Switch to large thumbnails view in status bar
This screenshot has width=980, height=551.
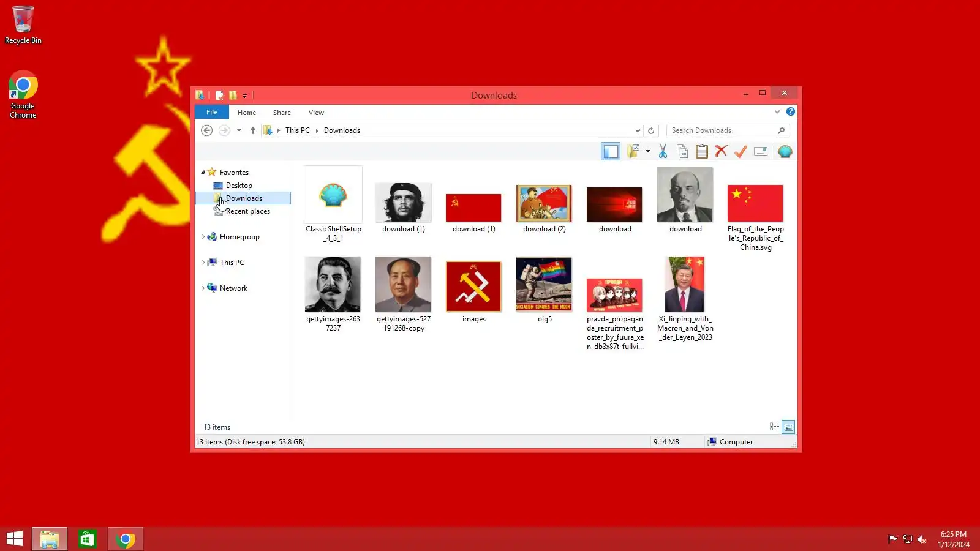(x=789, y=427)
